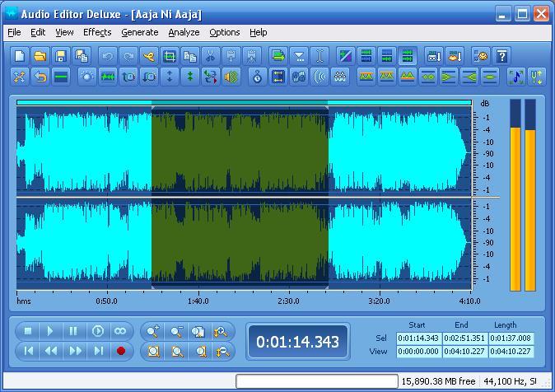Click the 1:40.0 mark on the time ruler
The image size is (555, 392).
[198, 301]
